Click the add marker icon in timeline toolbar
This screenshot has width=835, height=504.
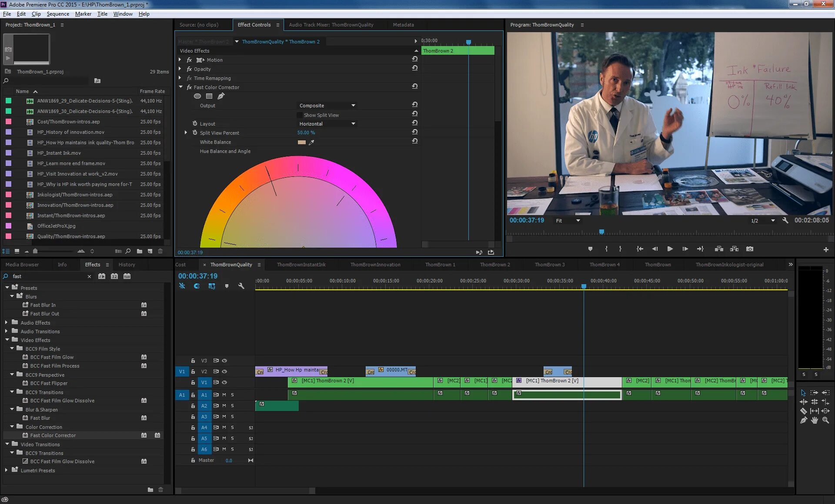227,286
